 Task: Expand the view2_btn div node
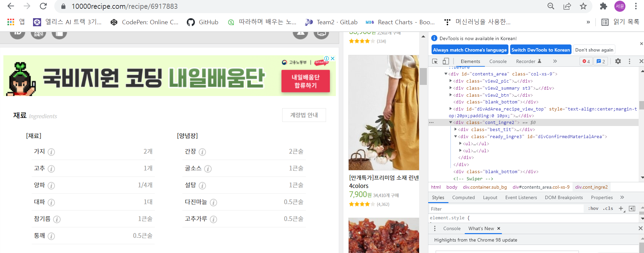tap(451, 95)
